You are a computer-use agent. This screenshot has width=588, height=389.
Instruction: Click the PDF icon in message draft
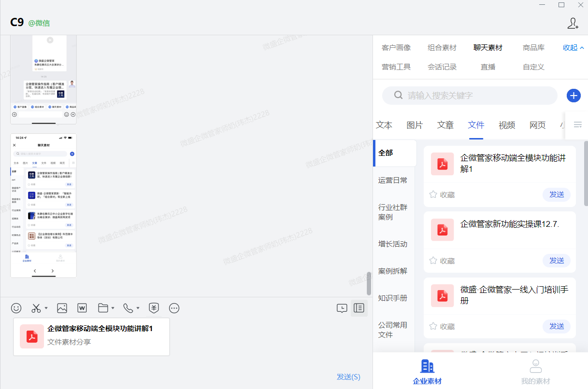click(32, 336)
